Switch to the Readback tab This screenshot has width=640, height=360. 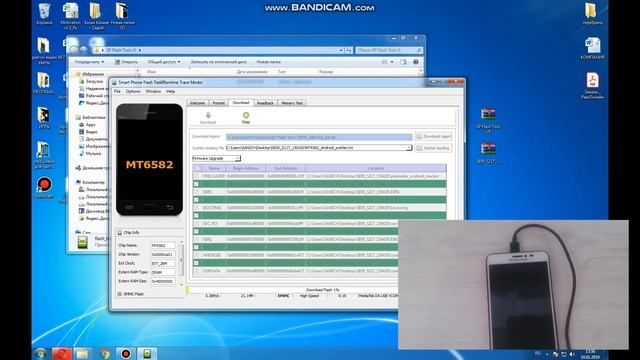(x=265, y=103)
